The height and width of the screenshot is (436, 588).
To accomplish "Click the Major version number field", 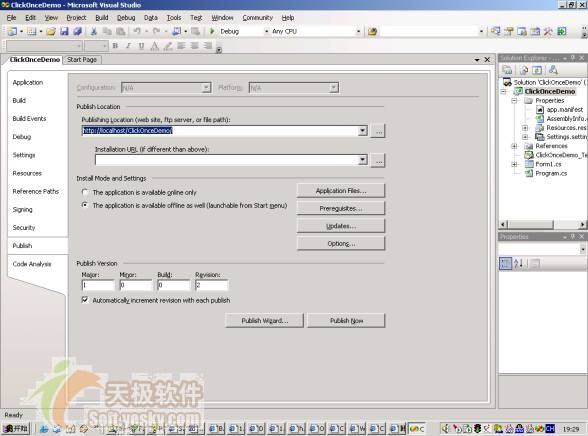I will [x=98, y=285].
